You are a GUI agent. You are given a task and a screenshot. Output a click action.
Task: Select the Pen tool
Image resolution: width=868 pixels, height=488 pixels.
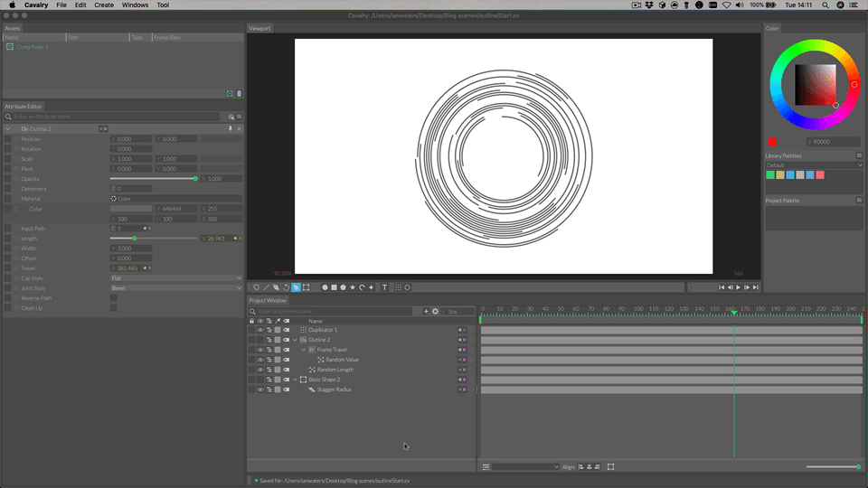click(x=277, y=287)
